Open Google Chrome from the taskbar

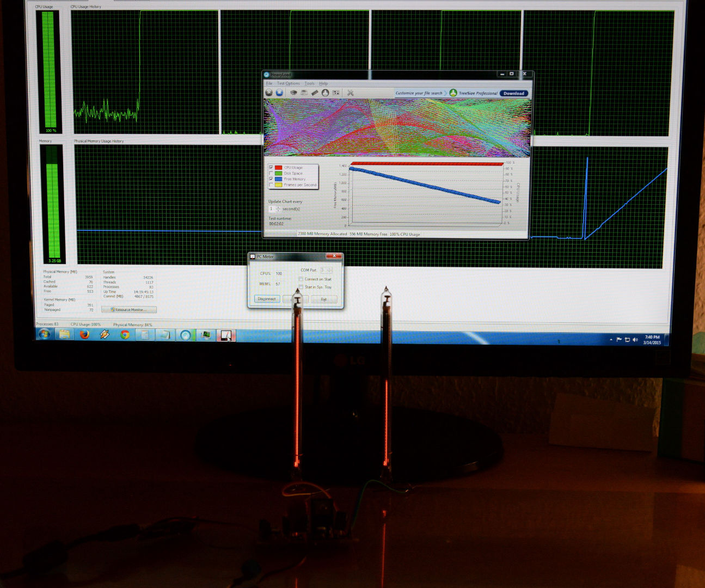click(x=125, y=334)
